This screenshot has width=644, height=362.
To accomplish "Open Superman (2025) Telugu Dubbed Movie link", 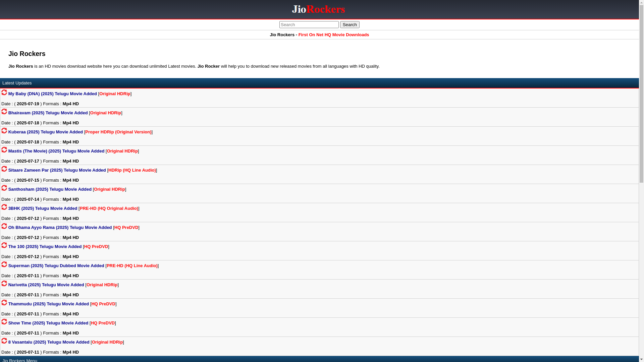I will pyautogui.click(x=56, y=266).
